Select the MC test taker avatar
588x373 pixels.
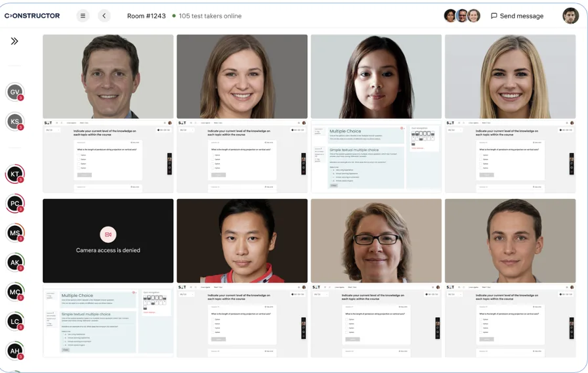pyautogui.click(x=15, y=292)
